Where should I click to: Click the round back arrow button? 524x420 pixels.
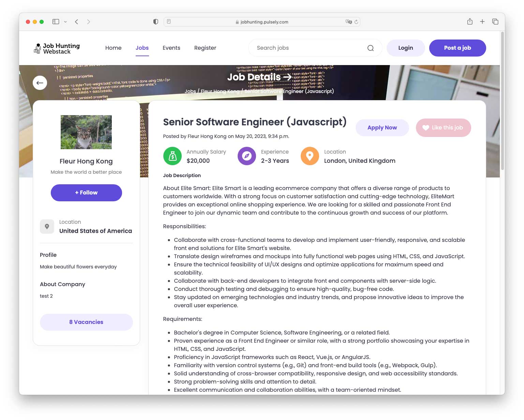(40, 83)
